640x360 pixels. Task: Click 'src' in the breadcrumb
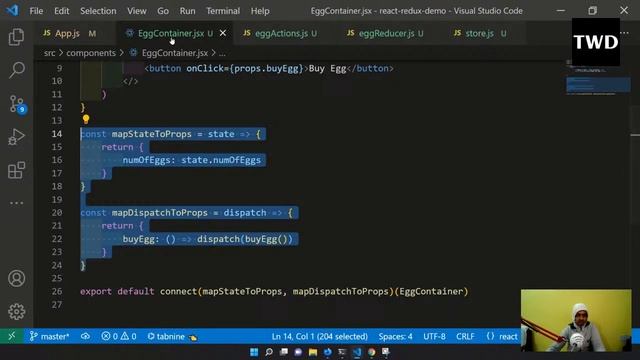tap(49, 53)
